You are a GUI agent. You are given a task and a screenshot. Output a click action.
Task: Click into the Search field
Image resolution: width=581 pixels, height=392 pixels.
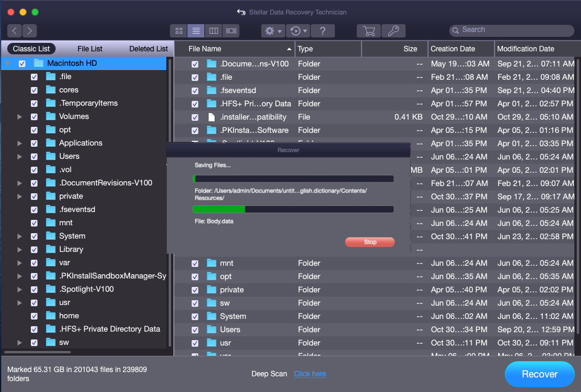click(x=511, y=30)
